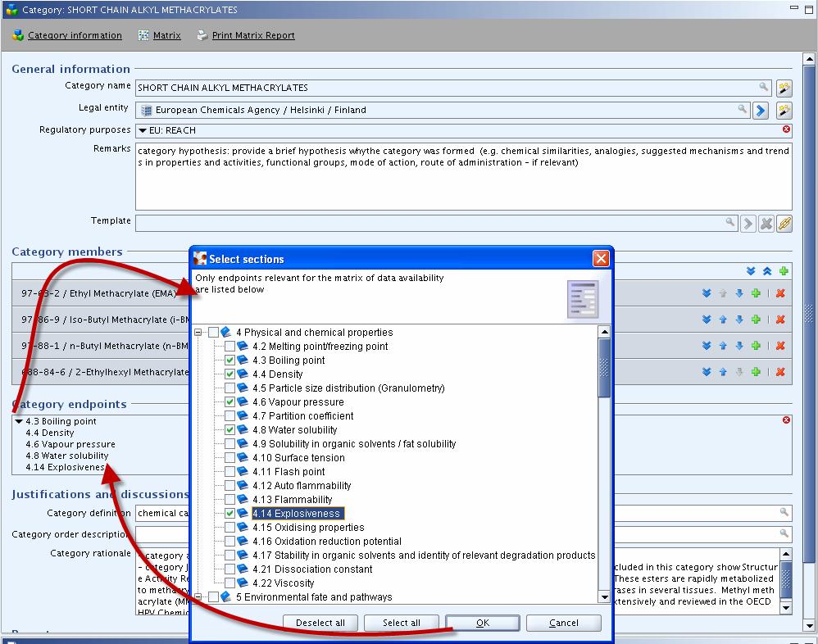Viewport: 818px width, 644px height.
Task: Delete the Ethyl Methacrylate (EMA) member
Action: pos(780,293)
